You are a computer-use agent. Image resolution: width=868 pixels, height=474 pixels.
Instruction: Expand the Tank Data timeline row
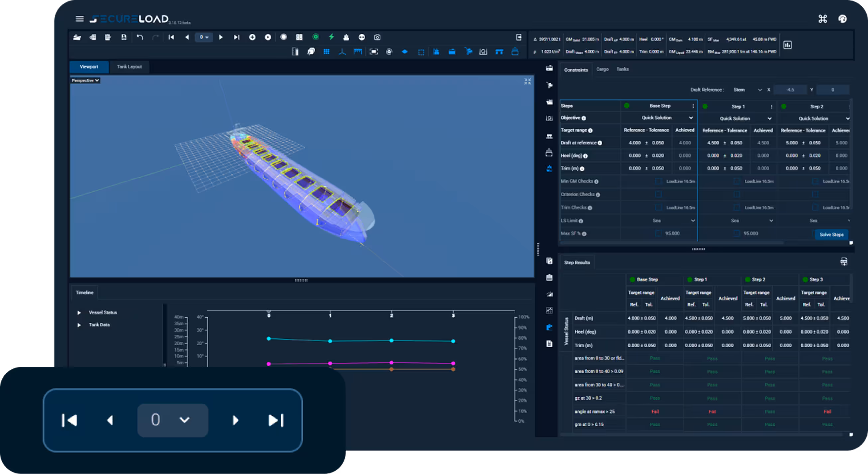79,325
